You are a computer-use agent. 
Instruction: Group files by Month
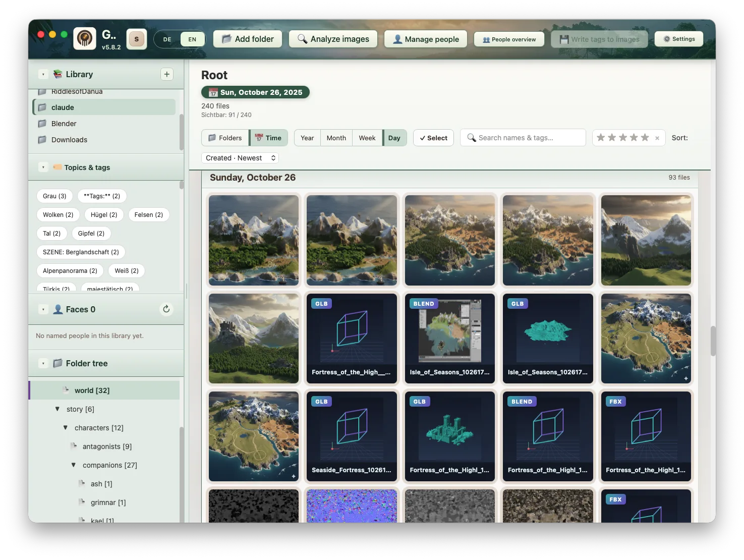(336, 138)
